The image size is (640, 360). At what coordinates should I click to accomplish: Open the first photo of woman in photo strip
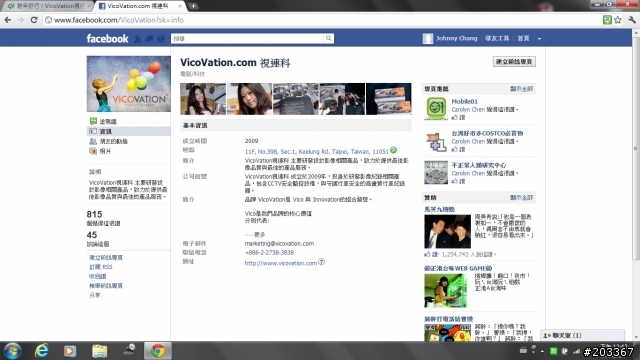click(203, 99)
